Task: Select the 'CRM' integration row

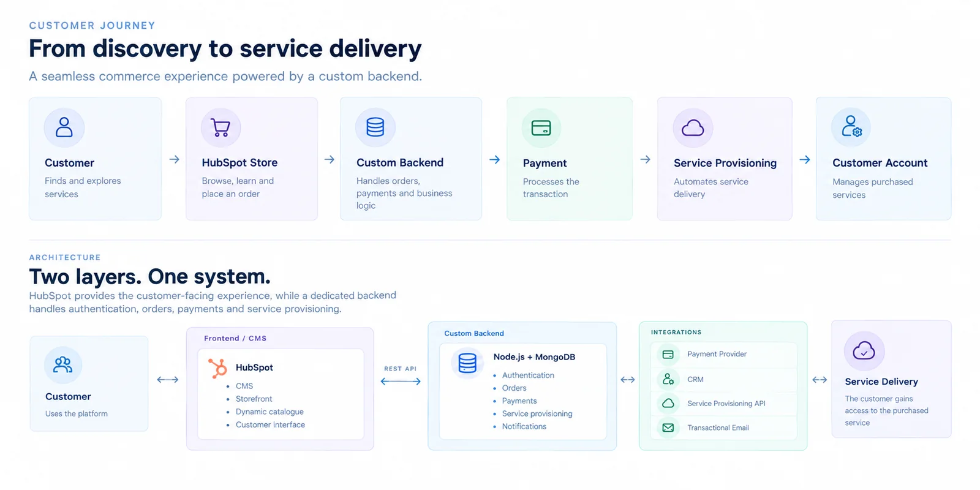Action: [x=724, y=379]
